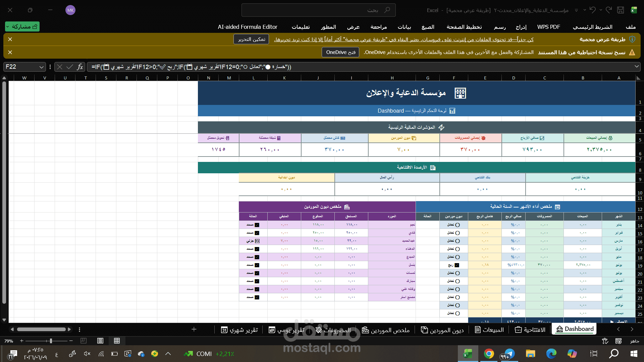Click the enter checkmark in formula bar
Image resolution: width=644 pixels, height=362 pixels.
point(70,67)
